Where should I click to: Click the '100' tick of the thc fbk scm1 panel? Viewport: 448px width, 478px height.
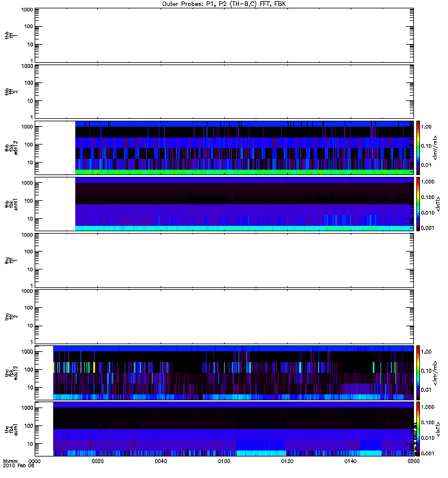[29, 425]
